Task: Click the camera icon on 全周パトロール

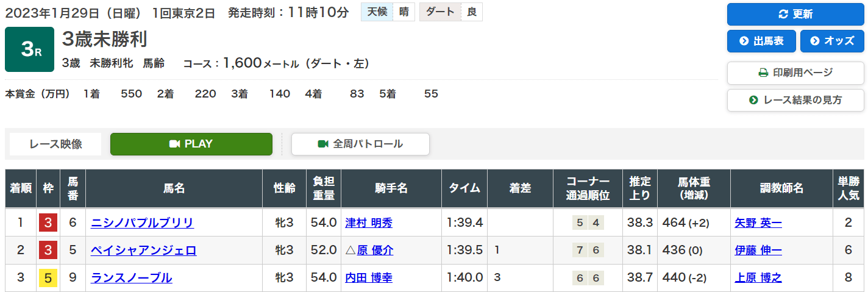Action: (x=323, y=144)
